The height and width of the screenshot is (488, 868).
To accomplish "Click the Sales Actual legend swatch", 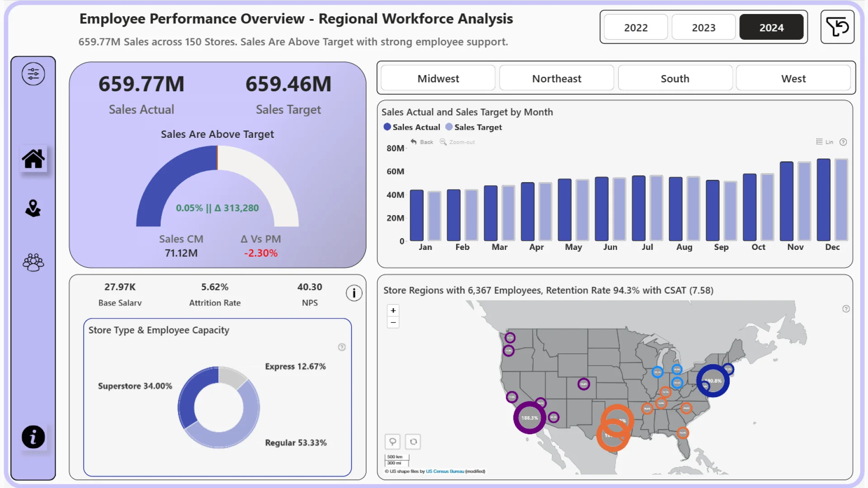I will 387,127.
